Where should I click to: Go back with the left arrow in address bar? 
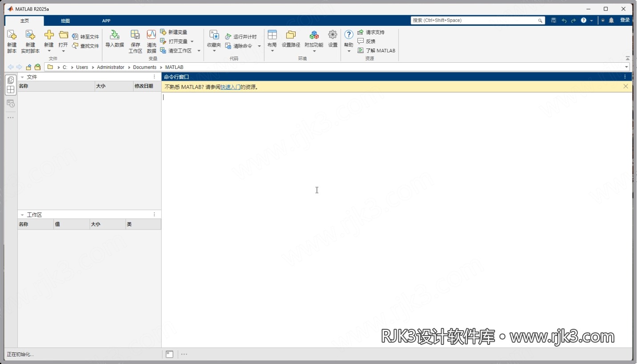(11, 67)
